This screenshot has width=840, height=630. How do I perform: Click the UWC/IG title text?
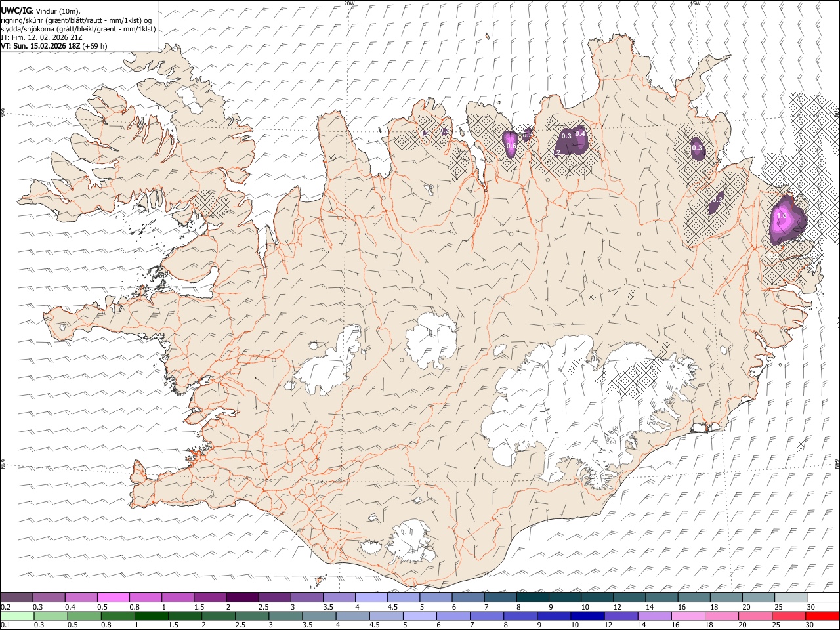pyautogui.click(x=16, y=10)
